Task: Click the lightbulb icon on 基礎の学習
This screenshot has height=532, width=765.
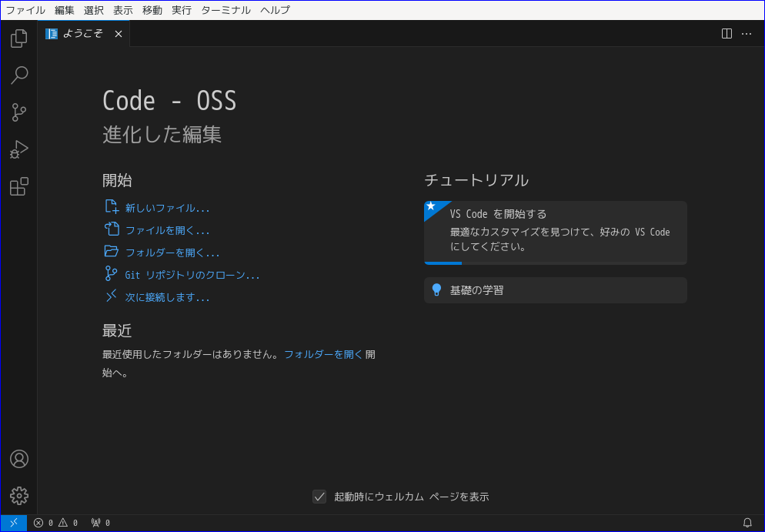Action: click(436, 290)
